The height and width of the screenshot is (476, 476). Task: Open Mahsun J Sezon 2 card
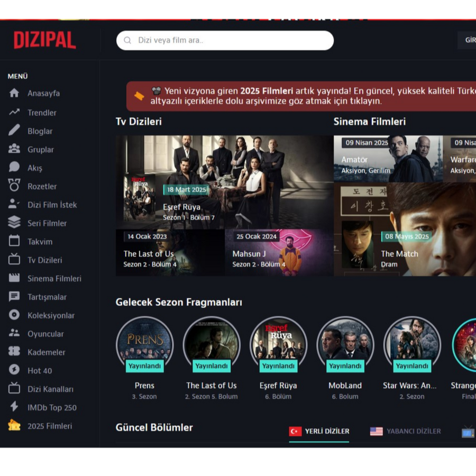click(x=279, y=253)
